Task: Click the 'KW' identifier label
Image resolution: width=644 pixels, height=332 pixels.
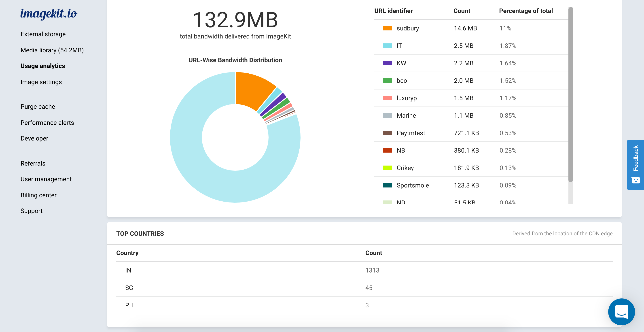Action: point(401,63)
